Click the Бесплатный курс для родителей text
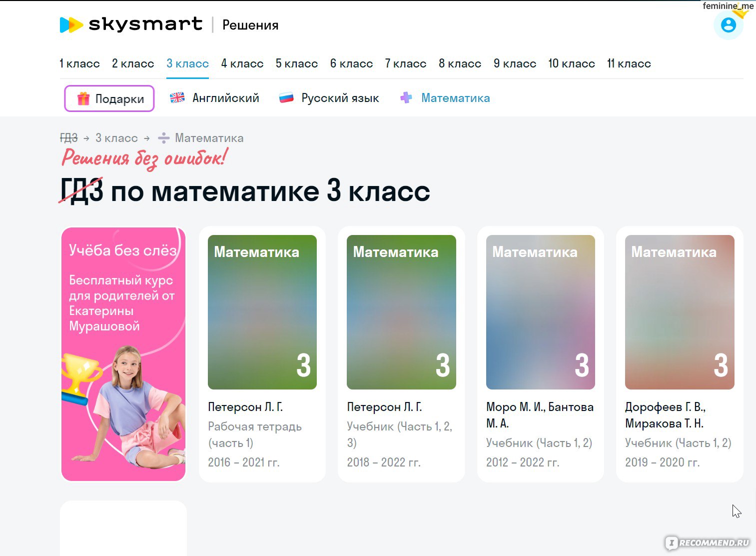 coord(121,303)
